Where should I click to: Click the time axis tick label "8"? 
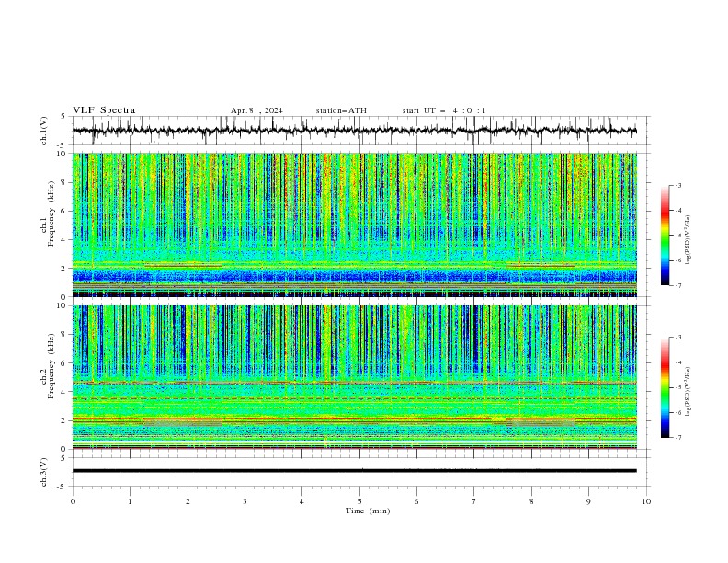coord(531,501)
